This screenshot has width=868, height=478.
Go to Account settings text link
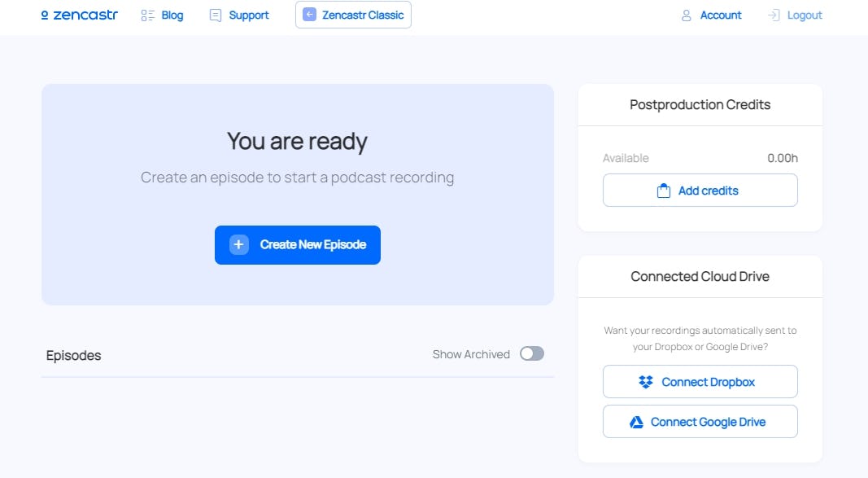[721, 15]
